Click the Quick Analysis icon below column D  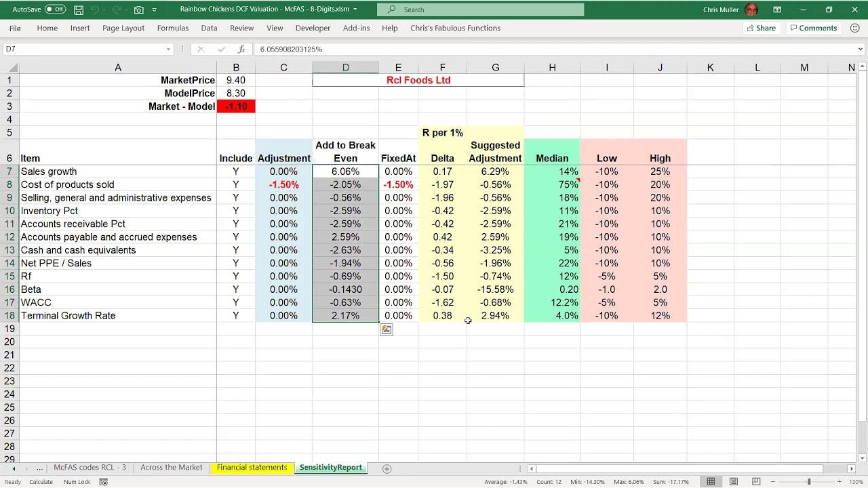(x=387, y=330)
